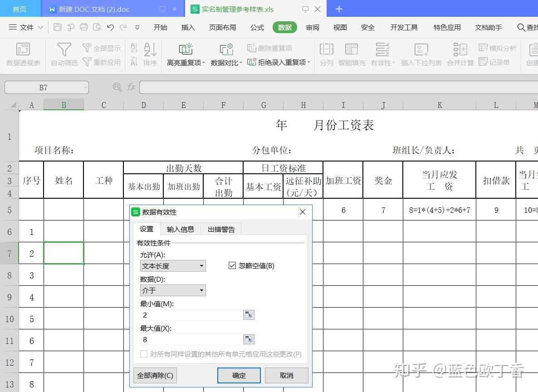Open 合并计算 (Consolidate) tool

click(460, 55)
